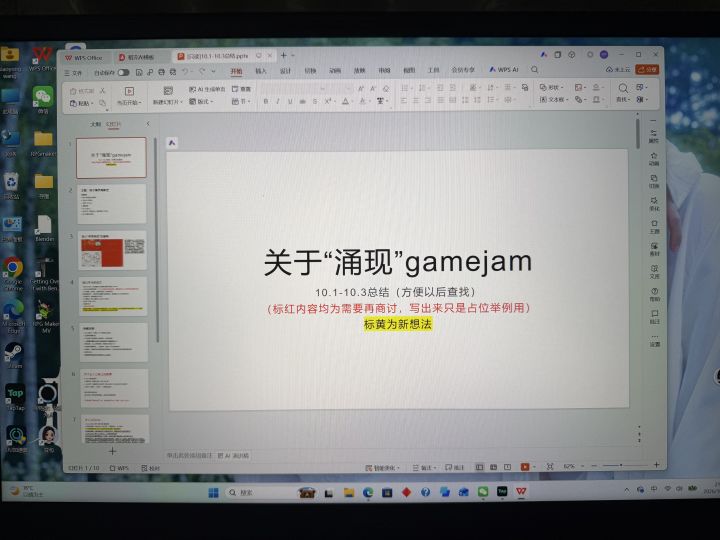Viewport: 720px width, 540px height.
Task: Click the notes placeholder below slide
Action: coord(189,456)
